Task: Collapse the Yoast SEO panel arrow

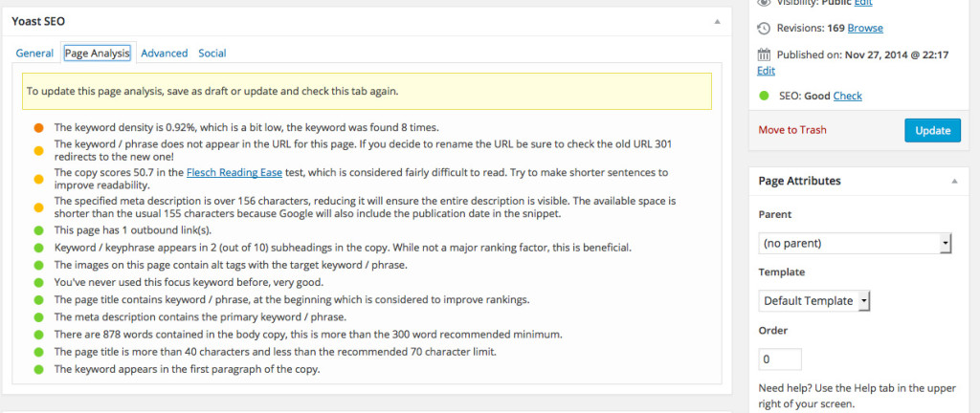Action: pos(718,22)
